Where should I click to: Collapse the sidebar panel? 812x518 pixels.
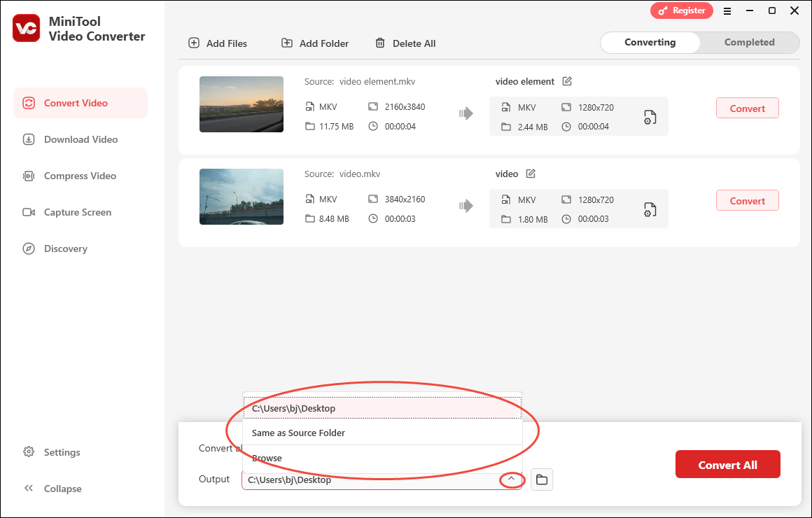[x=52, y=489]
